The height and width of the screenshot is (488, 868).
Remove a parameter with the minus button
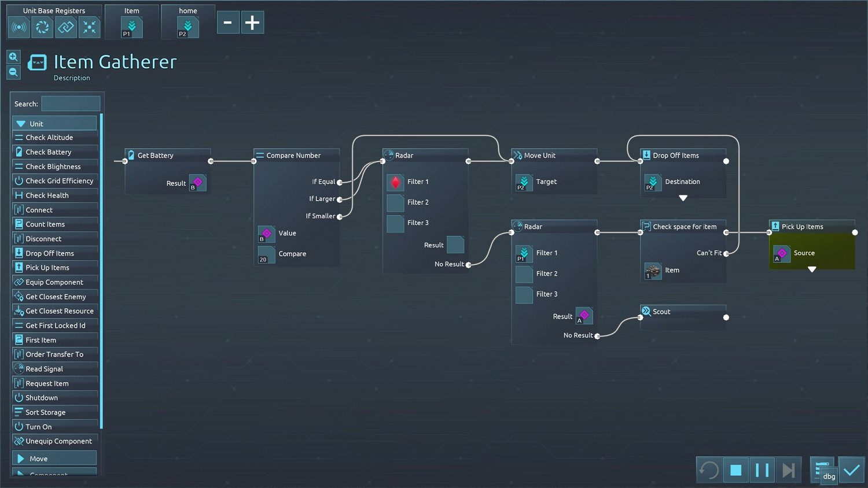(x=228, y=23)
